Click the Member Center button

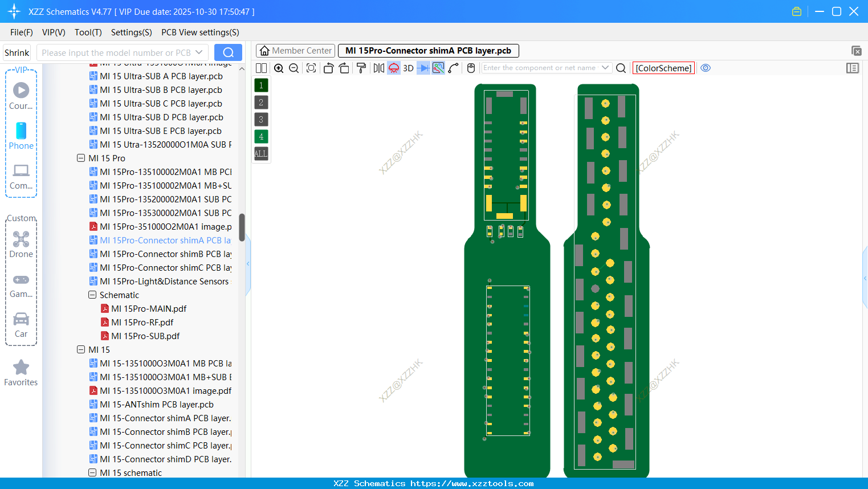click(295, 50)
